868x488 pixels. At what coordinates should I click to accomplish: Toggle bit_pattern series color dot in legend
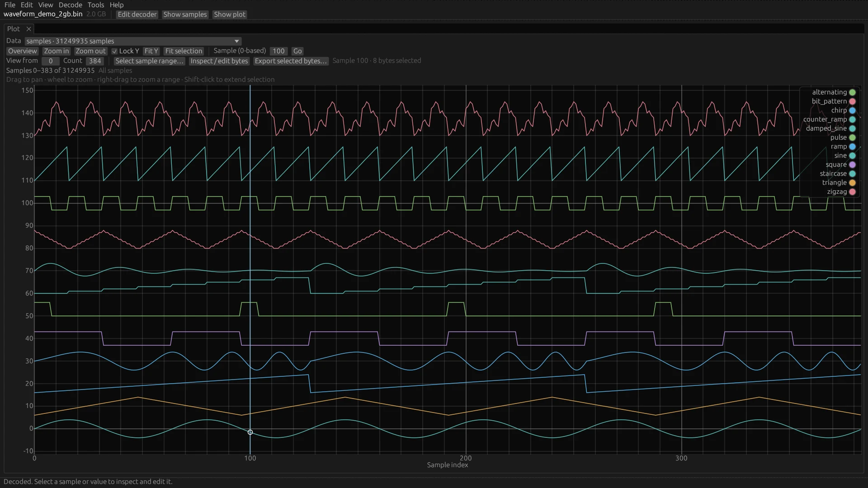coord(852,102)
